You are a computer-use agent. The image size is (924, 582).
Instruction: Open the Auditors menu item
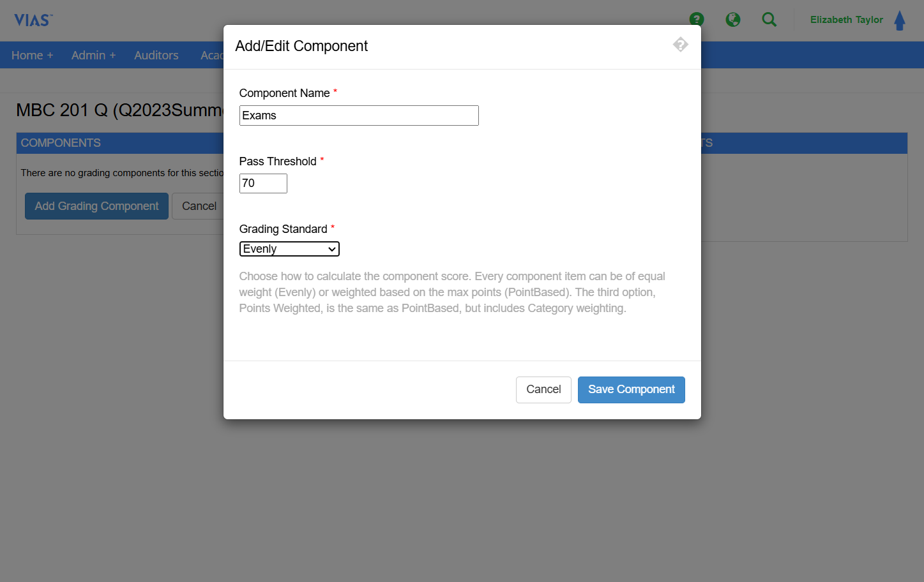tap(156, 56)
